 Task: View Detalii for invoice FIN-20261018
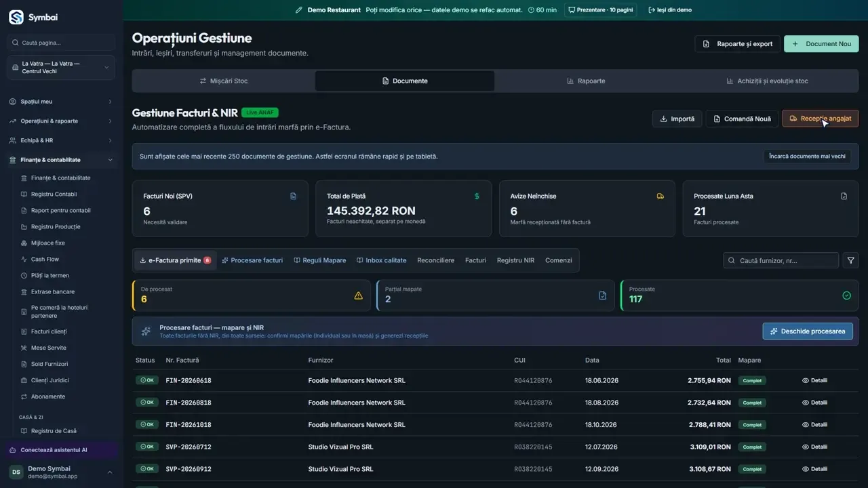point(814,425)
